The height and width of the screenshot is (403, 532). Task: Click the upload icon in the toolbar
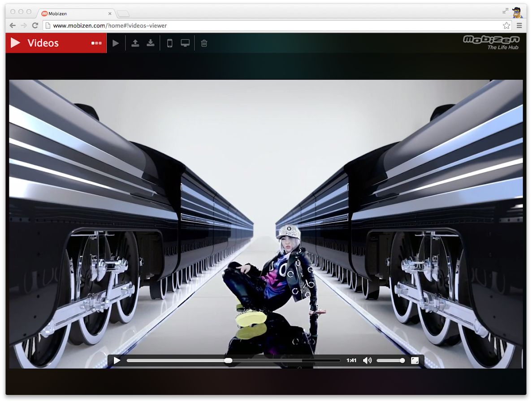tap(135, 43)
